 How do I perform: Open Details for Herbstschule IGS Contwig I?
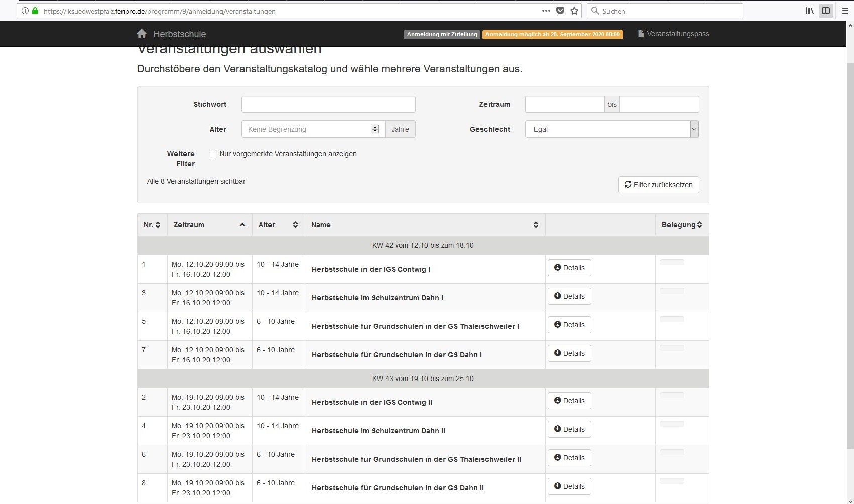(x=569, y=268)
